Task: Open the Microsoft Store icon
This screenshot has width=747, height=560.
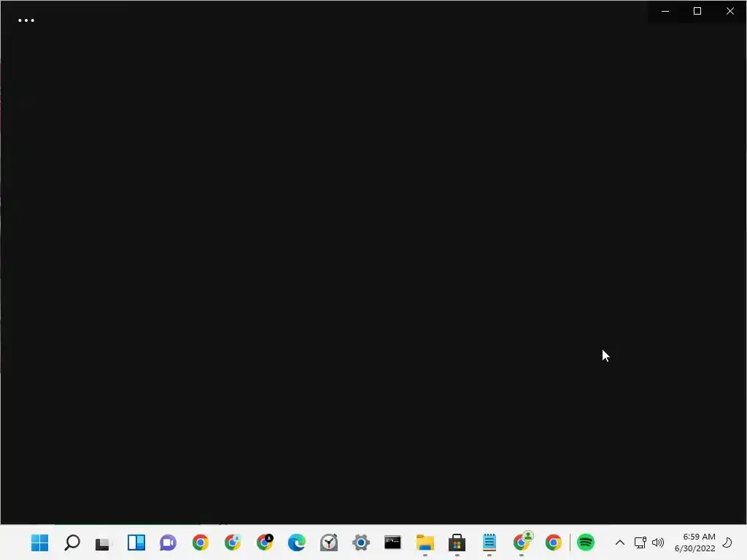Action: (x=457, y=542)
